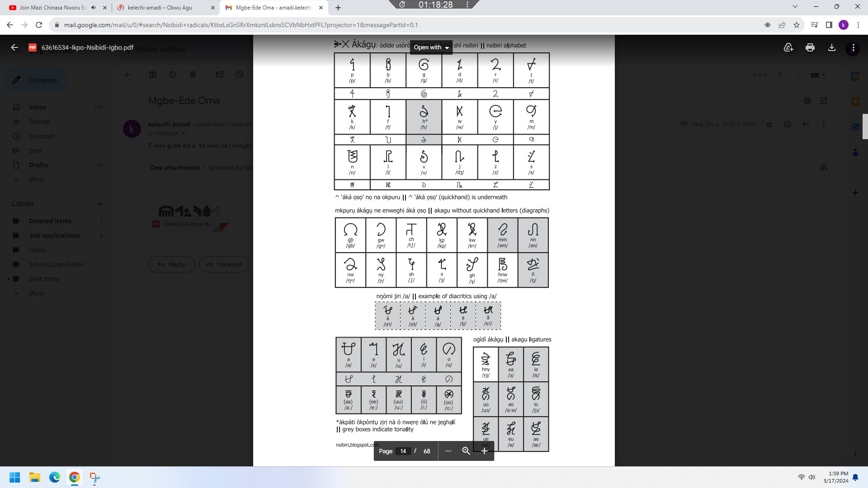
Task: Open the Drafts folder
Action: click(x=38, y=165)
